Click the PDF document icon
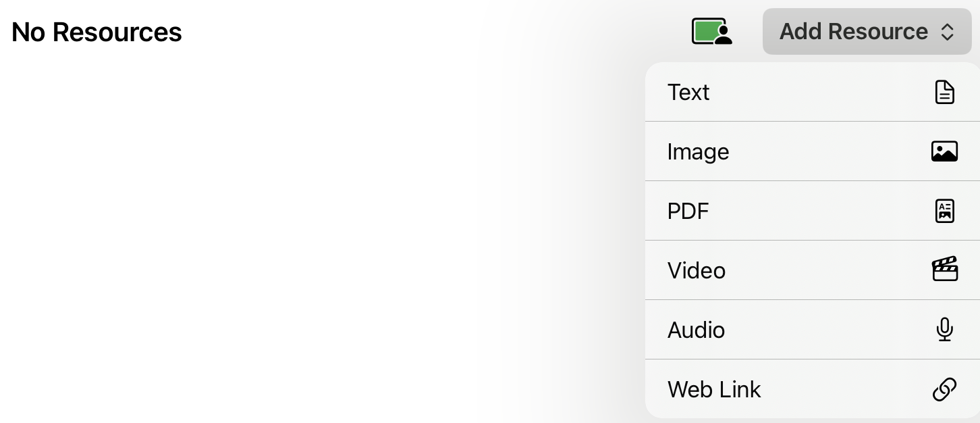The image size is (980, 423). [x=944, y=211]
